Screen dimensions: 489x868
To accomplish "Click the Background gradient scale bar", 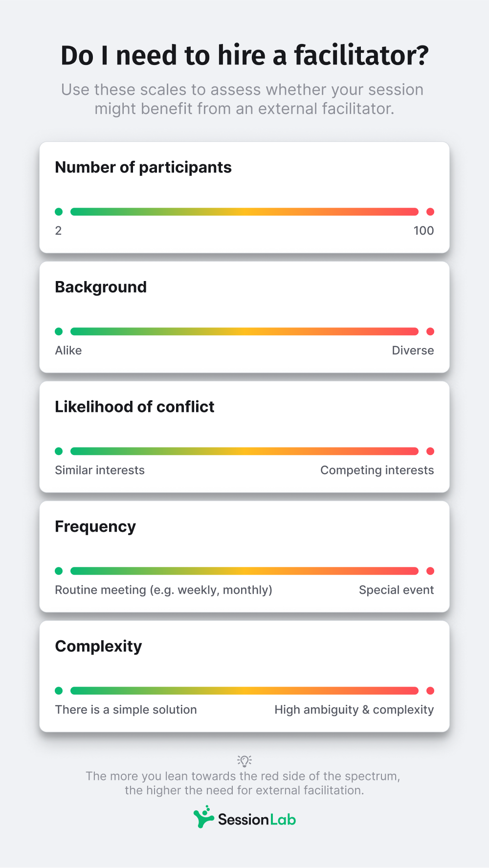I will click(244, 331).
